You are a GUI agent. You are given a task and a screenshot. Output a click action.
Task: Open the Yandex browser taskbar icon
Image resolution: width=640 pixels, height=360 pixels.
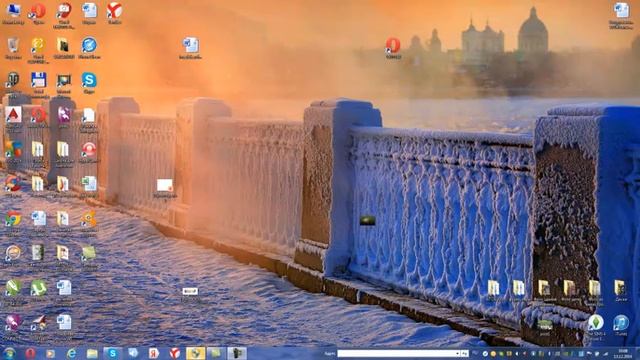174,353
